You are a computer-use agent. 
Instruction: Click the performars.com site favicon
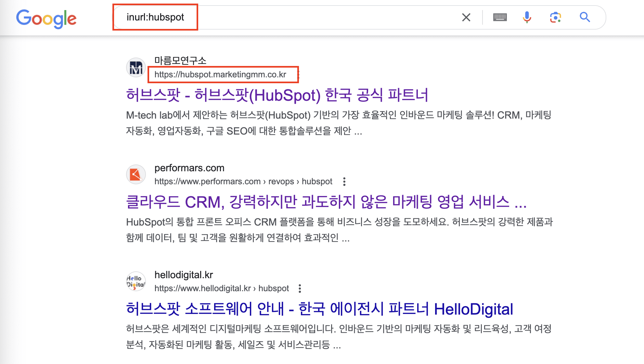pos(136,175)
